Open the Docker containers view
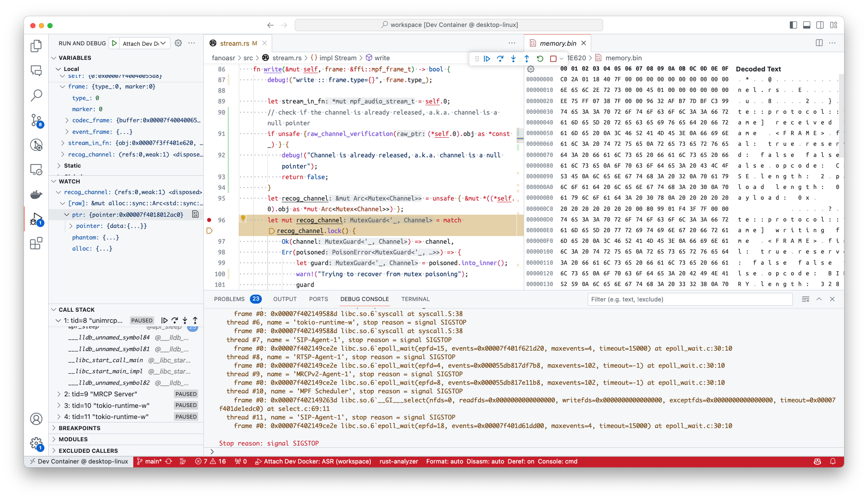The image size is (868, 499). tap(36, 195)
